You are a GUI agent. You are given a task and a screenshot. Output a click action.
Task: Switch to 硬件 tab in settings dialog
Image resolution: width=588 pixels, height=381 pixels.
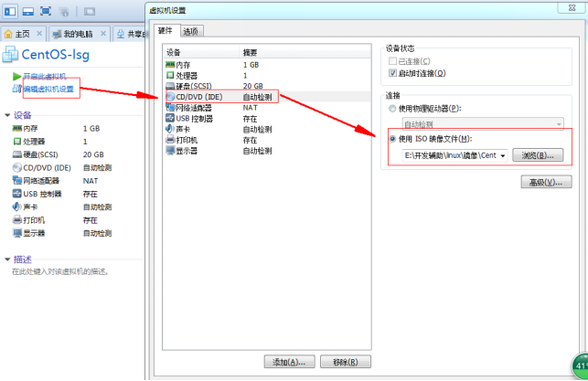pos(166,31)
